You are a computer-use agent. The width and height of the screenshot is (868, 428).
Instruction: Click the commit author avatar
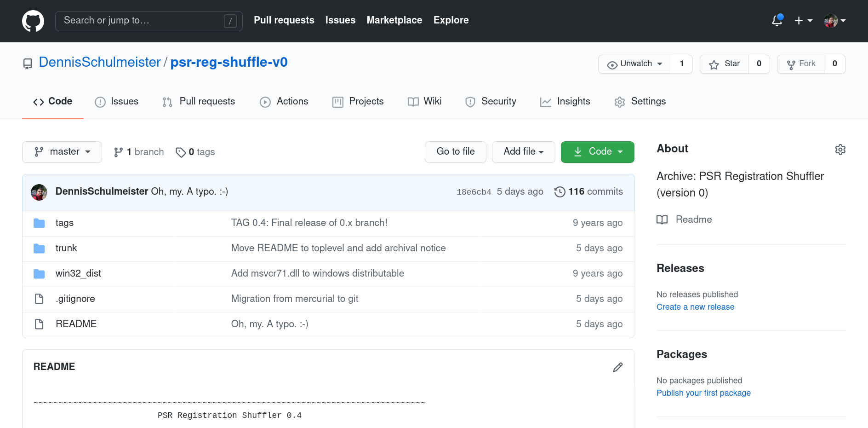pos(39,192)
